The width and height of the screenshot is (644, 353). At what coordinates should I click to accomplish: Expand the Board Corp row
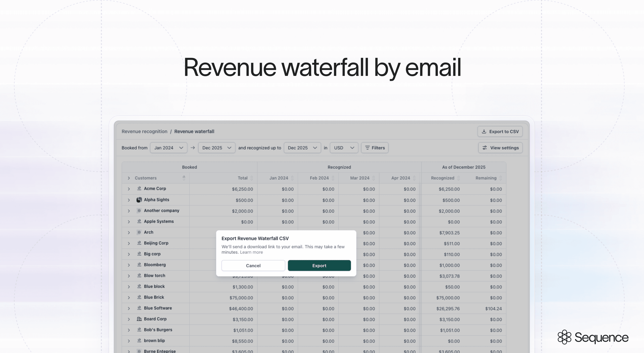(129, 319)
